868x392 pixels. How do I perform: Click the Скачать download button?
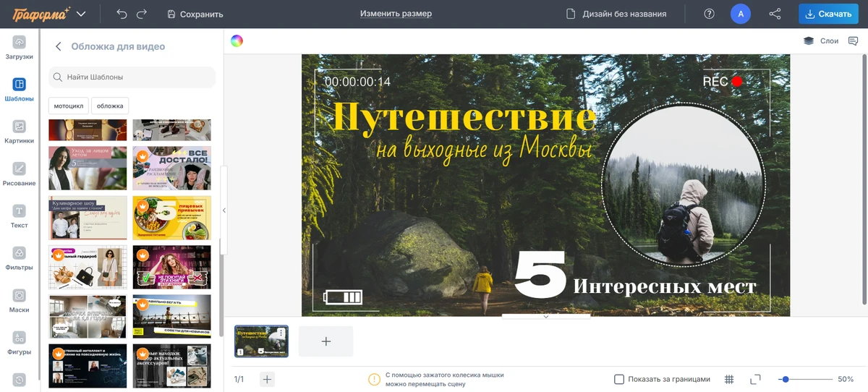coord(829,14)
